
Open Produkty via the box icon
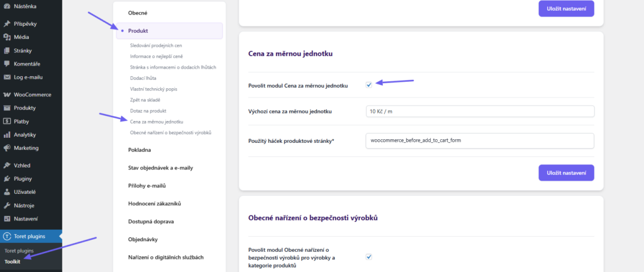(x=7, y=108)
